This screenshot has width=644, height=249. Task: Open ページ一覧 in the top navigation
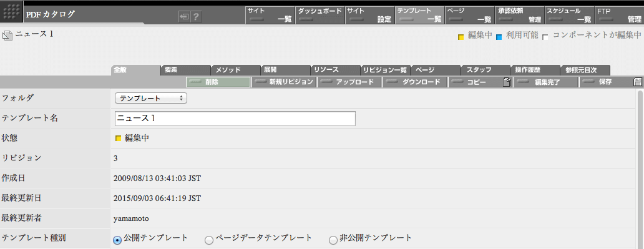coord(469,15)
